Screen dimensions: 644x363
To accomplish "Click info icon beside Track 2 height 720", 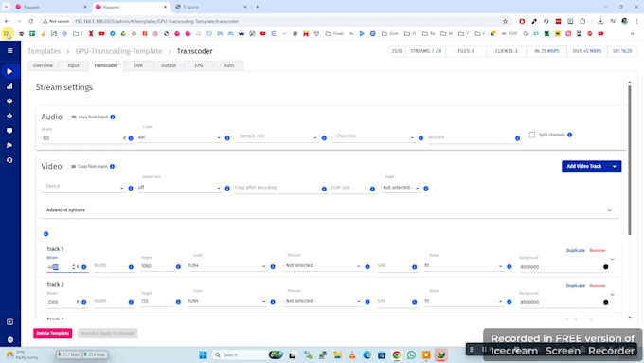I will pyautogui.click(x=178, y=302).
